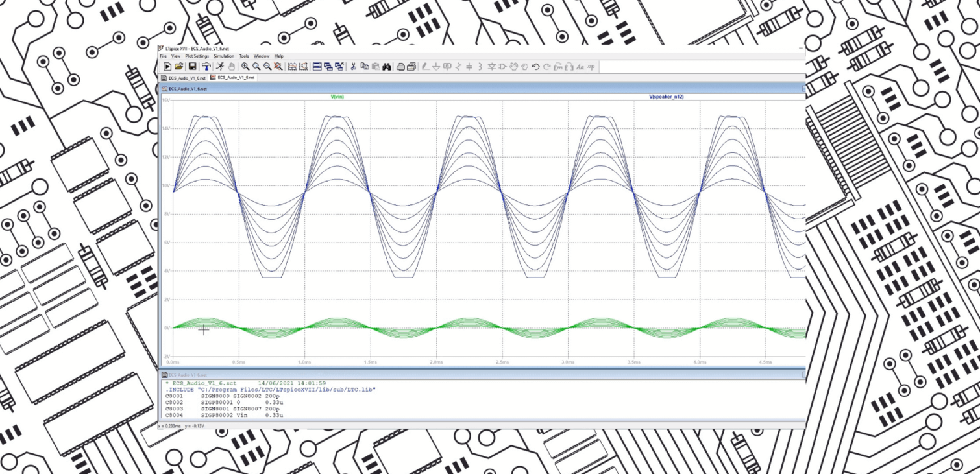Open a file with the folder icon
The width and height of the screenshot is (980, 474).
pyautogui.click(x=178, y=66)
